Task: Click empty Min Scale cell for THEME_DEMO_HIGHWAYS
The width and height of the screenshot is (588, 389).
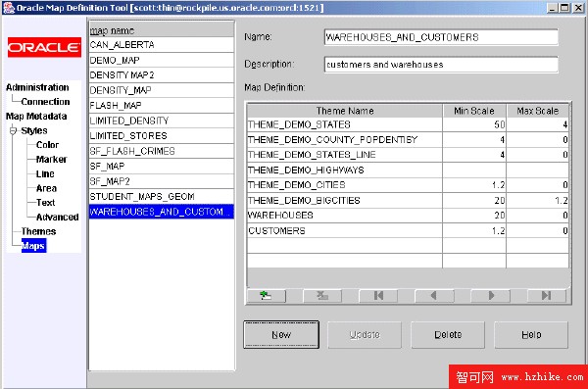Action: click(x=474, y=170)
